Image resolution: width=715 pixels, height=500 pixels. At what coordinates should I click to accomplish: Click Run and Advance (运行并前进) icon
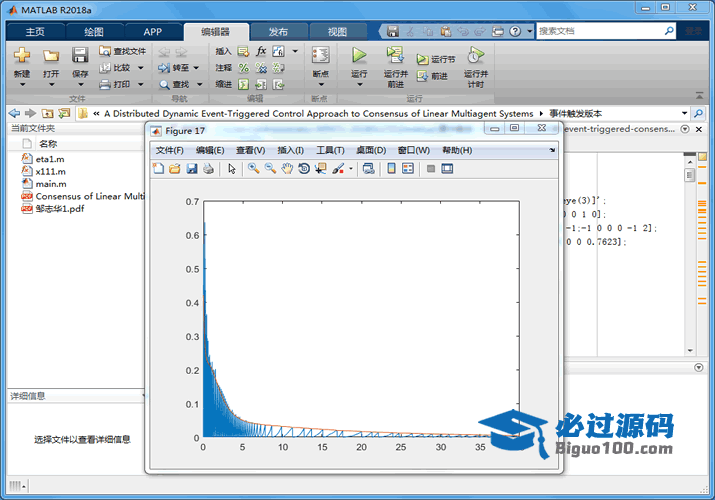pyautogui.click(x=395, y=55)
